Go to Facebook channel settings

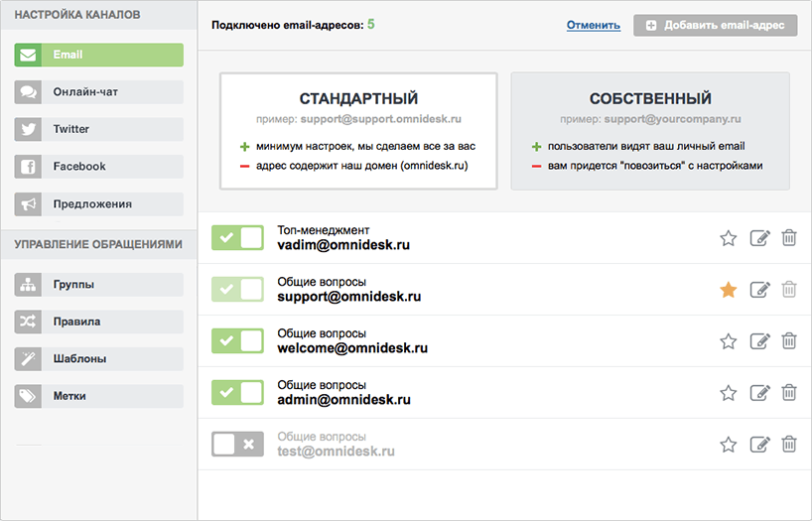coord(99,167)
